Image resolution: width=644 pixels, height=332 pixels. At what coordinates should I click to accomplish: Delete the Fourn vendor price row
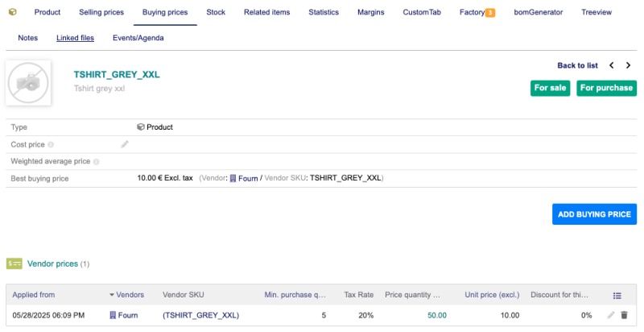(624, 315)
